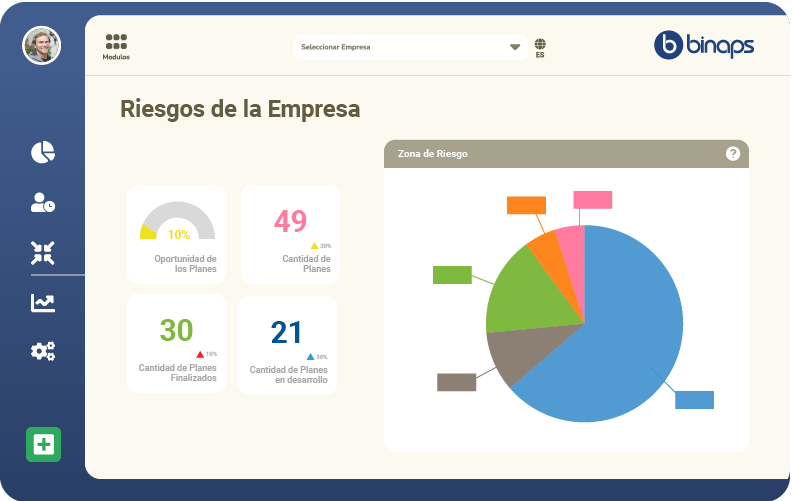Click the green plus add button
793x501 pixels.
(x=43, y=444)
